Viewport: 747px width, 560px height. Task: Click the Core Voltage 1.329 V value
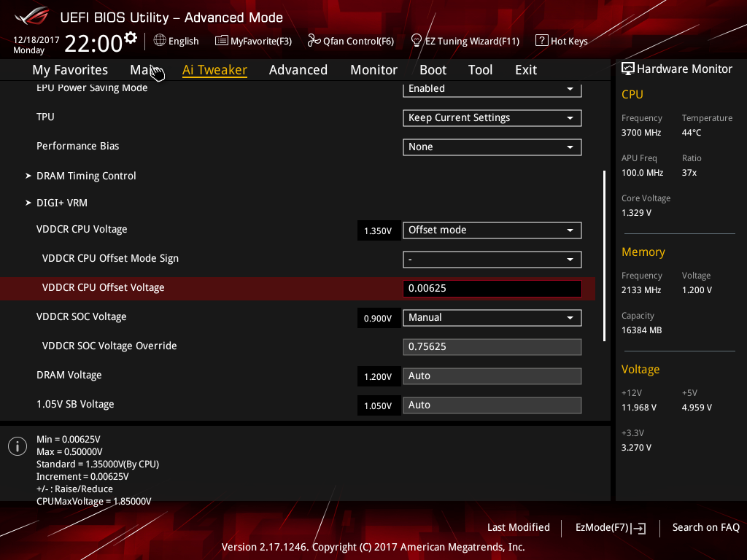coord(636,212)
